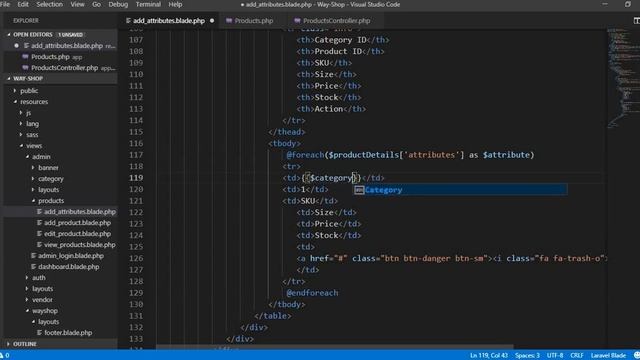
Task: Switch to add_attributes.blade.php editor tab
Action: (169, 21)
